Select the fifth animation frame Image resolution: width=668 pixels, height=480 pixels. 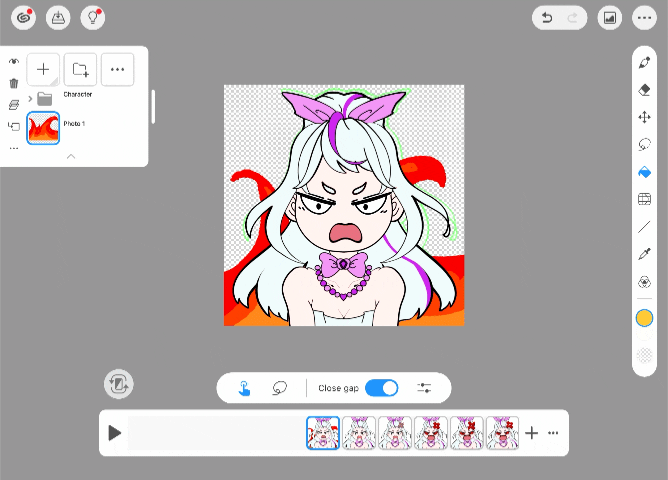tap(466, 433)
